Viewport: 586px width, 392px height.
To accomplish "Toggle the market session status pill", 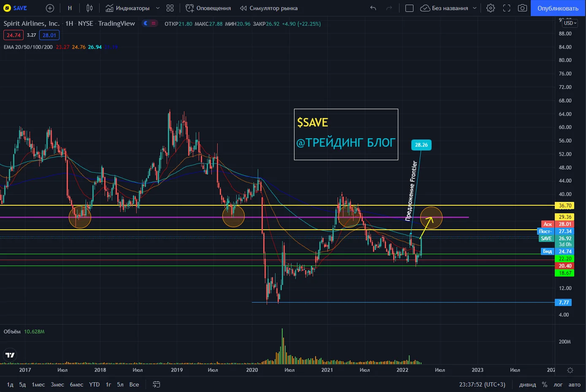I will pos(150,24).
